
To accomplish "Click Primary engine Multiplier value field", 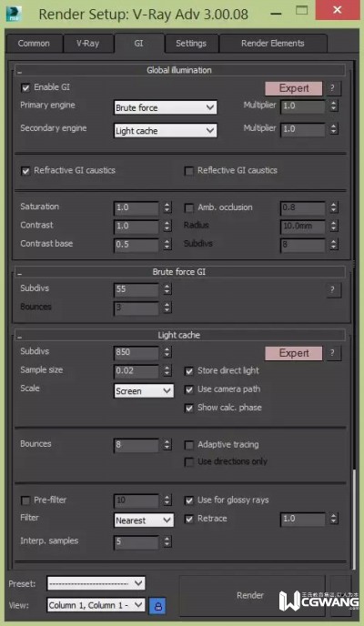I will pos(303,106).
